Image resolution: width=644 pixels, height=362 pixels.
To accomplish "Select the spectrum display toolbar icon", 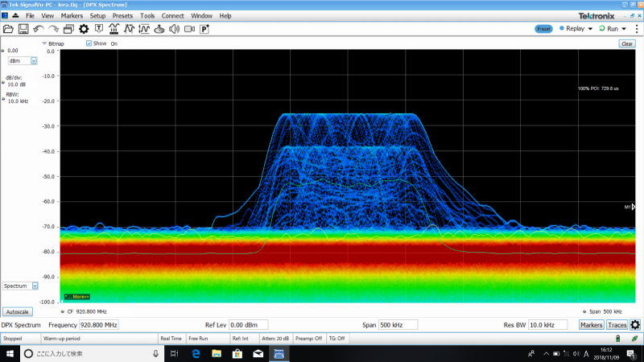I will click(114, 29).
